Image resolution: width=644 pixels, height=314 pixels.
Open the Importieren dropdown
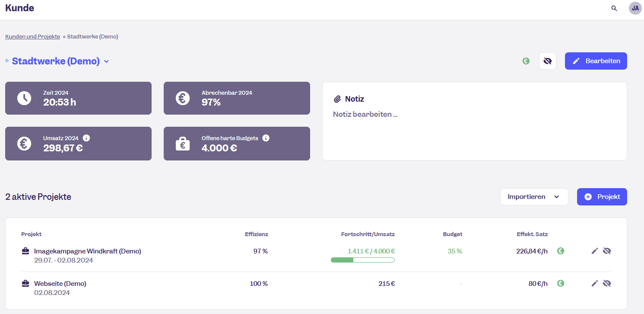coord(534,197)
